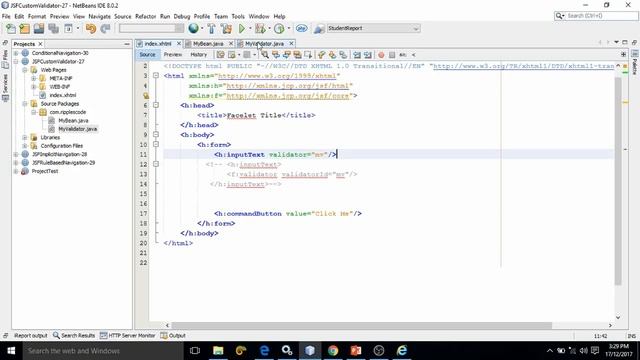Screen dimensions: 640x360
Task: Click the New Project toolbar icon
Action: [24, 29]
